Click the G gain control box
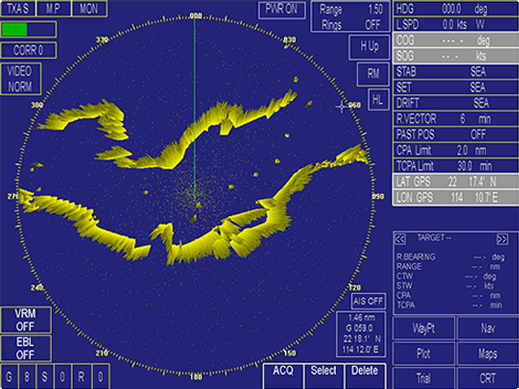519x389 pixels. click(9, 377)
